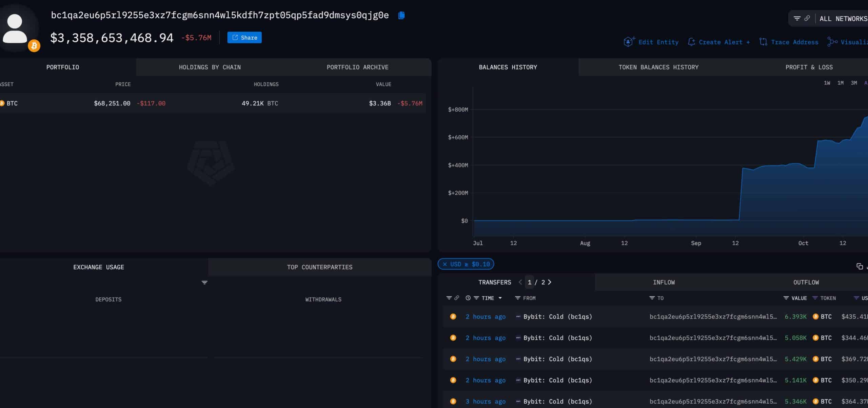Toggle the clock time-format icon
The height and width of the screenshot is (408, 868).
pyautogui.click(x=468, y=298)
